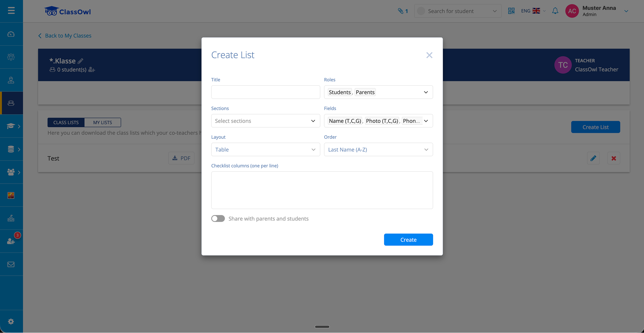644x333 pixels.
Task: Click the Create button in dialog
Action: click(408, 240)
